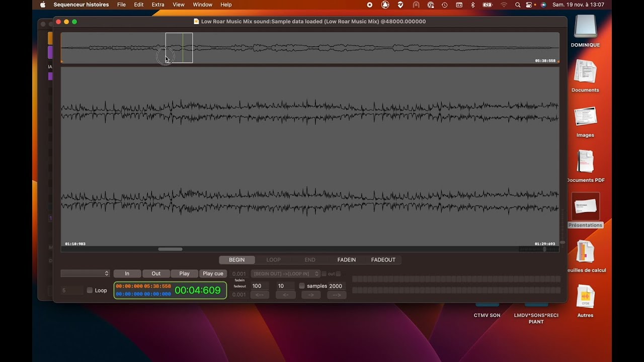The image size is (644, 362).
Task: Click the Out marker button
Action: 156,274
